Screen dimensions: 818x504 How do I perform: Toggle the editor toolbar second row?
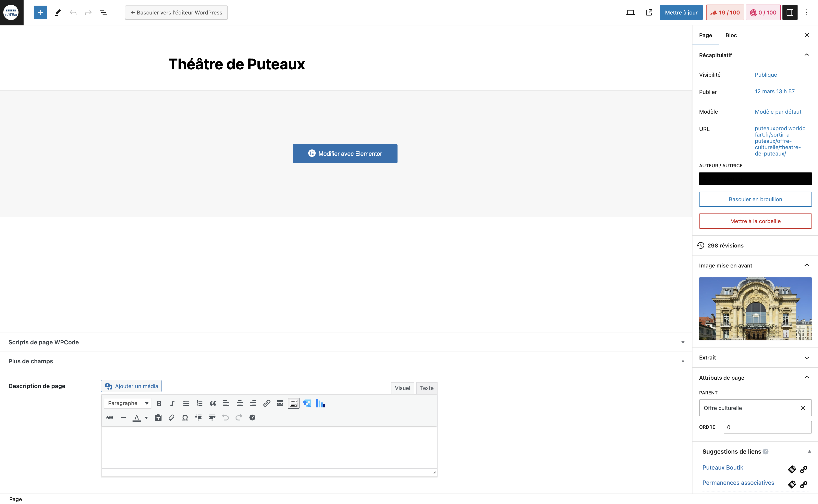(293, 403)
